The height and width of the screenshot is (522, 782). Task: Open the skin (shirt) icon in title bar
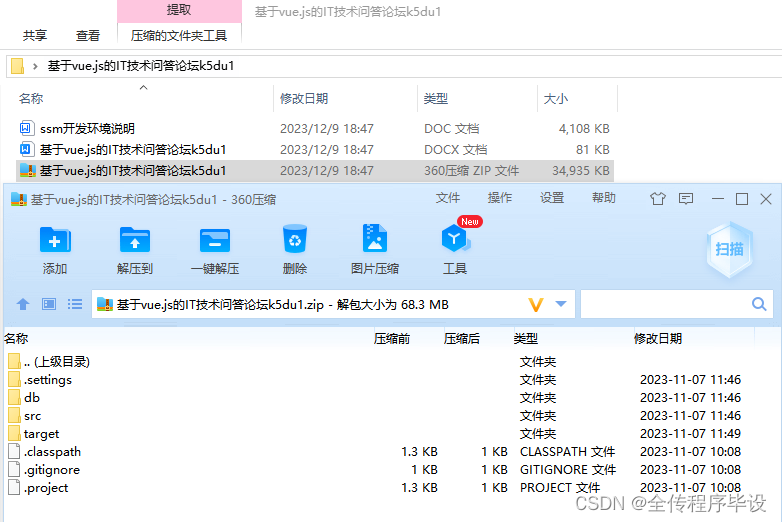658,198
